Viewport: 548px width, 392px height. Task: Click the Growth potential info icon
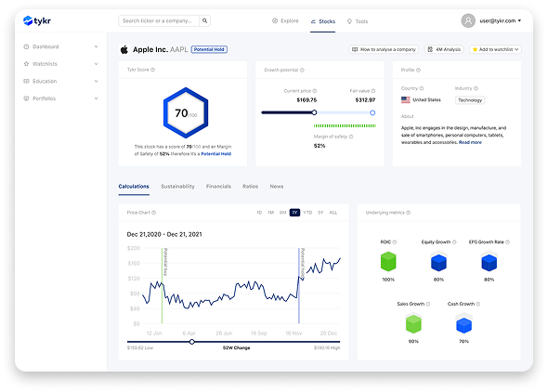(x=302, y=70)
